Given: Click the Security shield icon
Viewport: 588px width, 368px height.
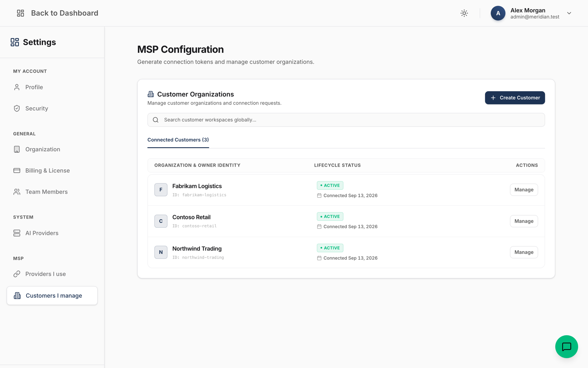Looking at the screenshot, I should coord(17,109).
